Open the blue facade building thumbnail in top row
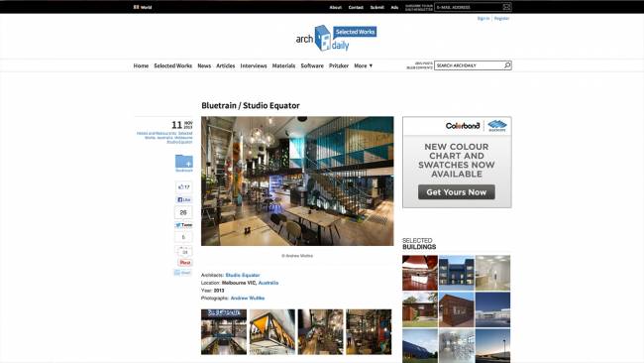The image size is (644, 363). 457,273
